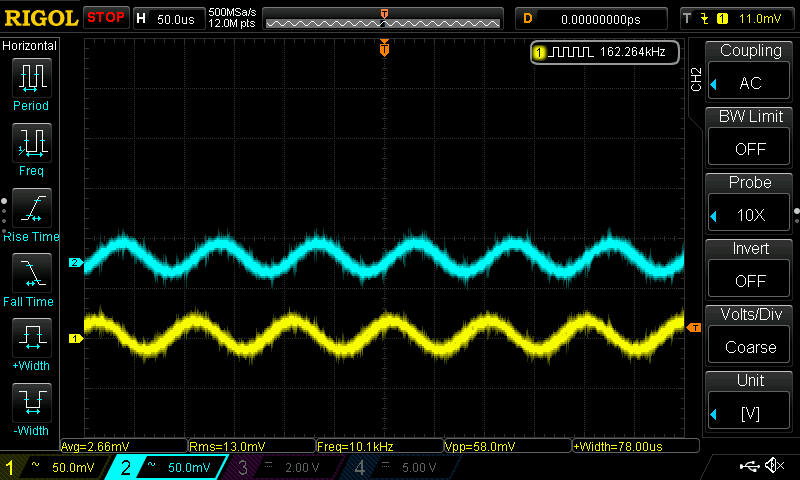
Task: Select channel 2 tab at bottom
Action: (x=172, y=467)
